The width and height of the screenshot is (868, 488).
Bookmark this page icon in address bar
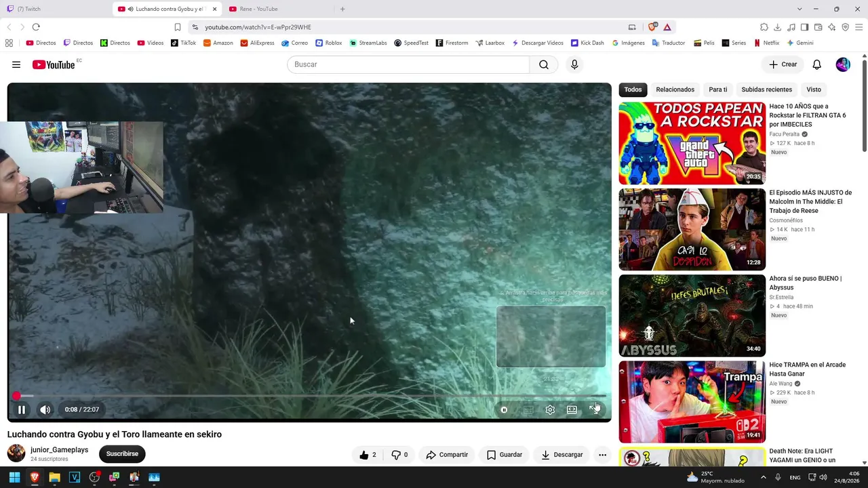(178, 27)
